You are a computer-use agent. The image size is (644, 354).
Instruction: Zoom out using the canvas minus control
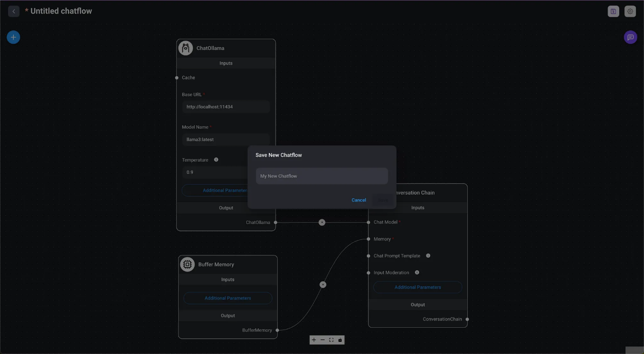pos(322,340)
